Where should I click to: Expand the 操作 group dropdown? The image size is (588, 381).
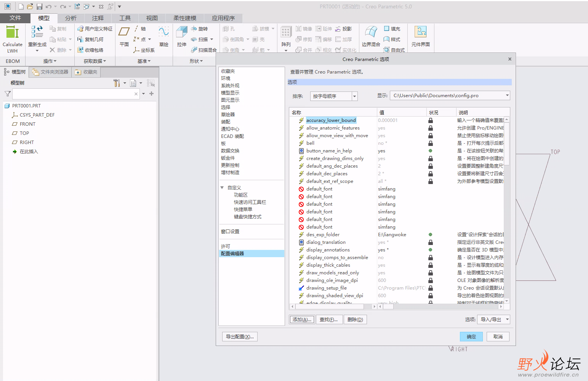pos(50,61)
